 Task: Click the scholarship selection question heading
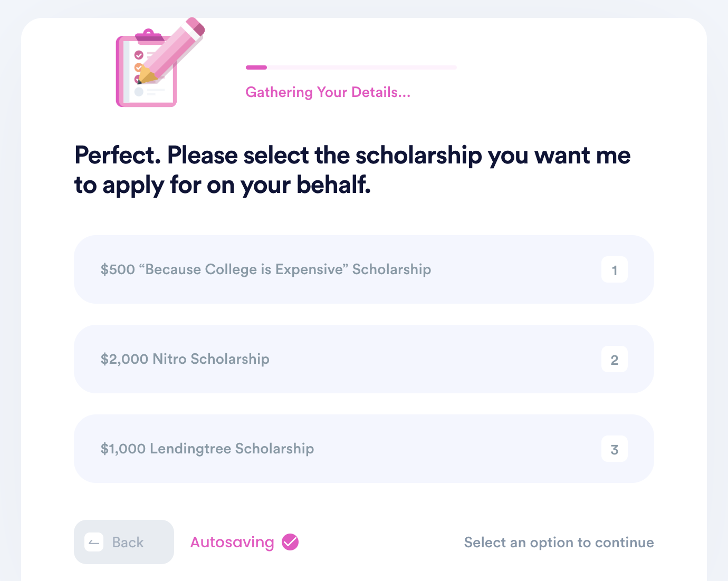point(352,170)
